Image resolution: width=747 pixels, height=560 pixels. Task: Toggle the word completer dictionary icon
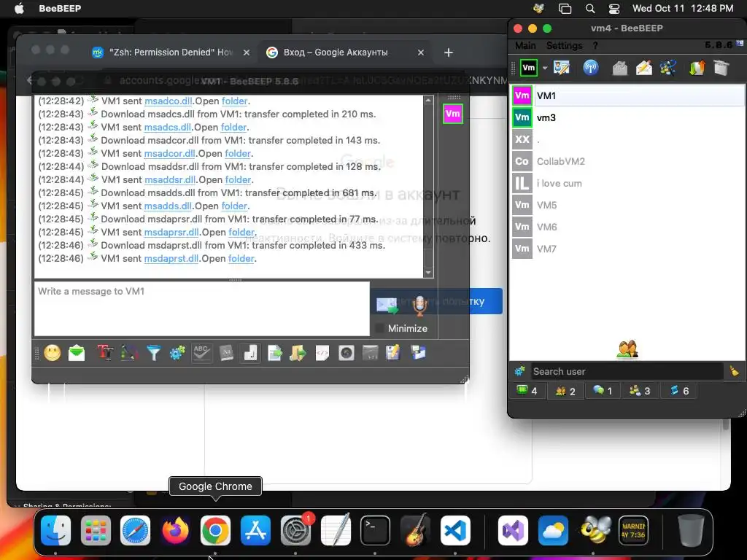(x=226, y=353)
